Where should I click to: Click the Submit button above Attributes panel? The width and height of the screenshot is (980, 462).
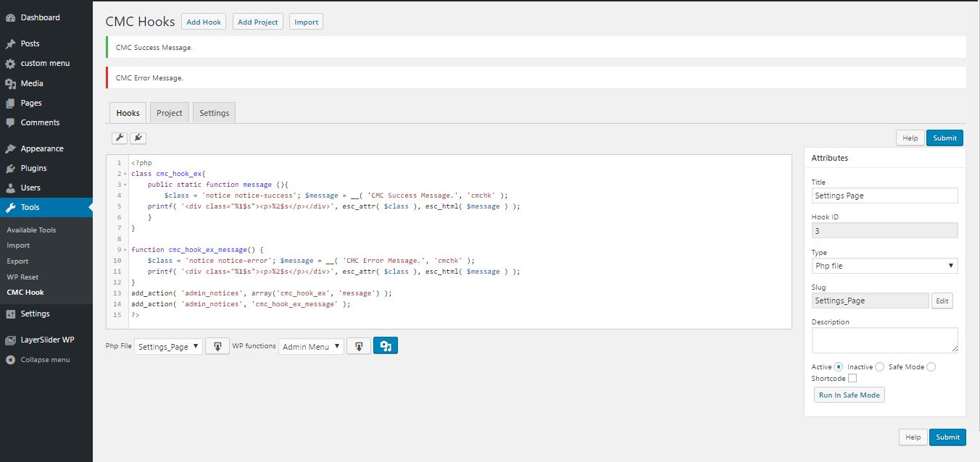[x=945, y=138]
